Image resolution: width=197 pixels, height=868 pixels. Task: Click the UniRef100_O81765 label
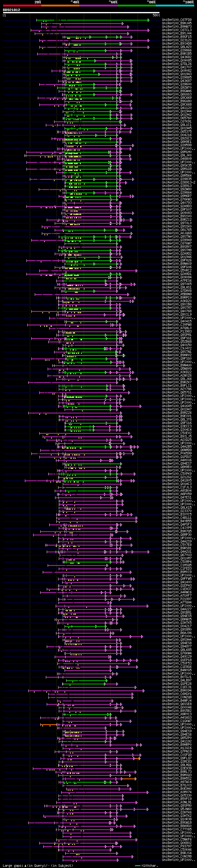click(177, 230)
